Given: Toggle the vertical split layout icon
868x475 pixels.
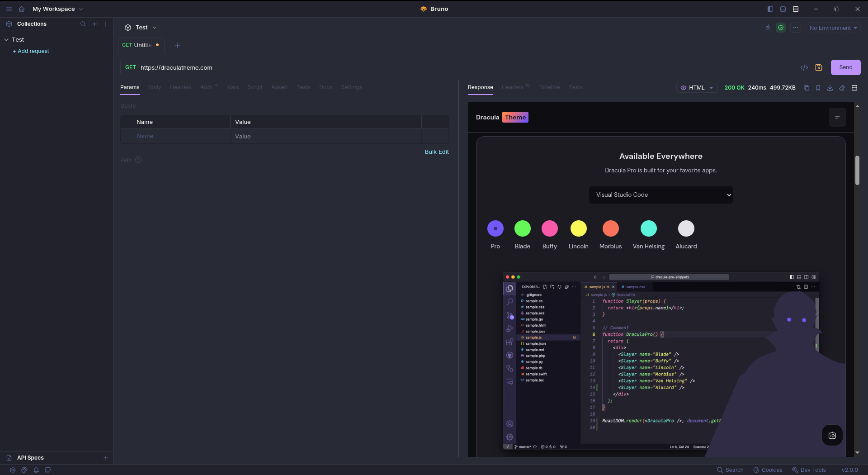Looking at the screenshot, I should click(x=796, y=9).
